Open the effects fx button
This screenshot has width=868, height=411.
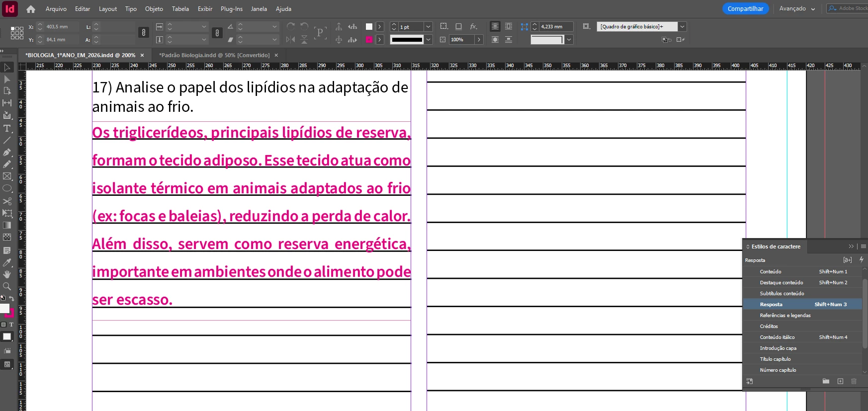point(473,26)
